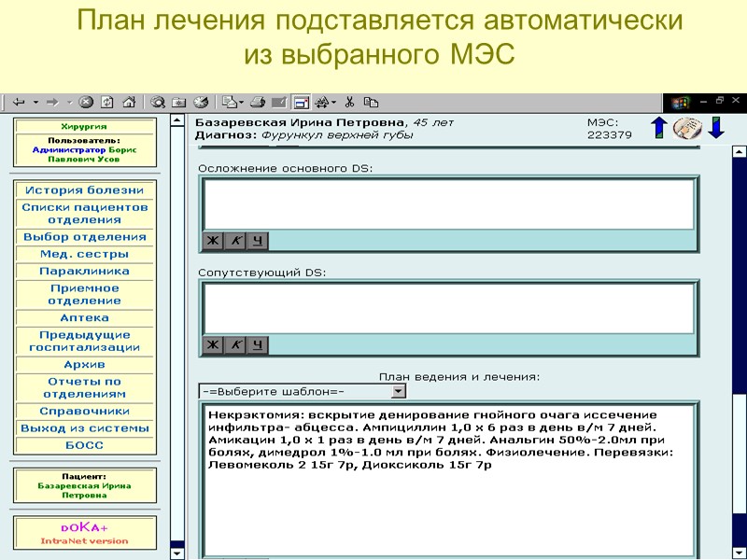Click patient name Базаревская Ирина Петровна in sidebar
The image size is (747, 560).
[84, 491]
